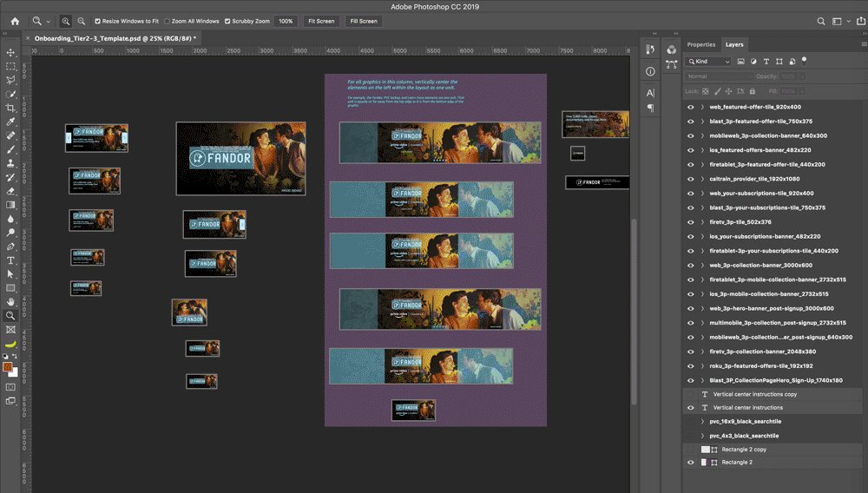
Task: Select the Onboarding_Tier2-3_Template.psd document tab
Action: [x=115, y=38]
